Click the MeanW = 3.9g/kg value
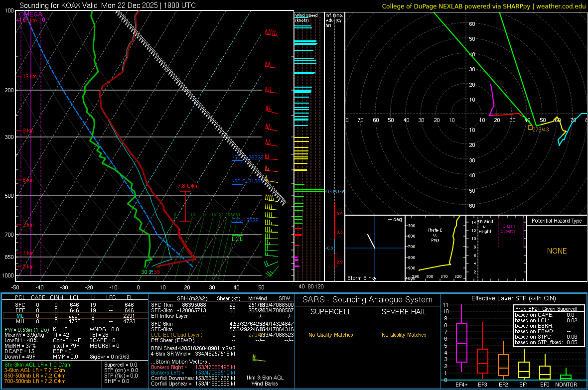This screenshot has height=390, width=588. coord(24,335)
